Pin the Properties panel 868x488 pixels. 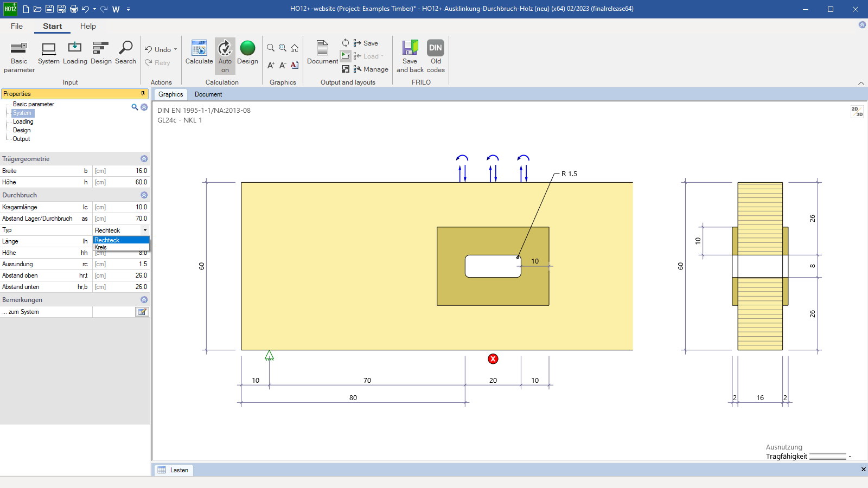(143, 94)
